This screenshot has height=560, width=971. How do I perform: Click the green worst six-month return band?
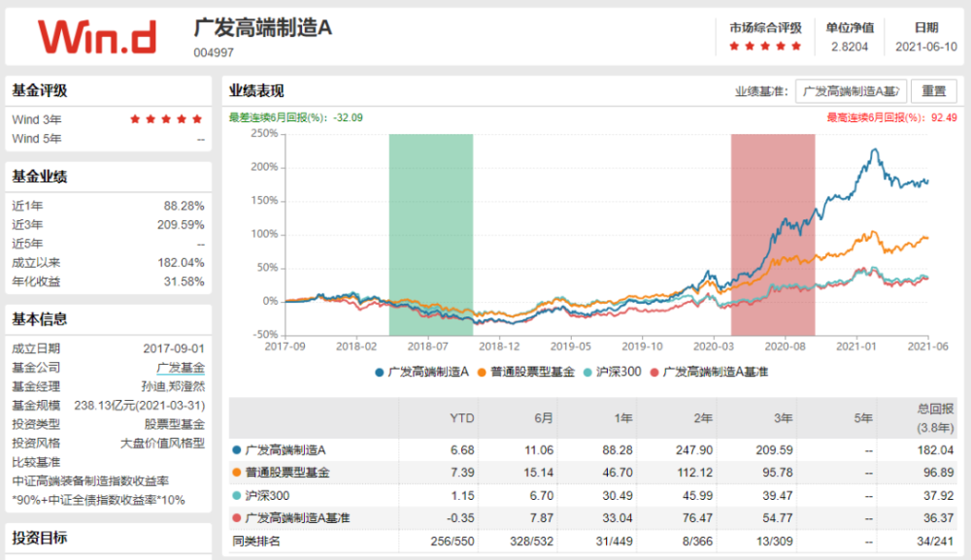pos(431,235)
